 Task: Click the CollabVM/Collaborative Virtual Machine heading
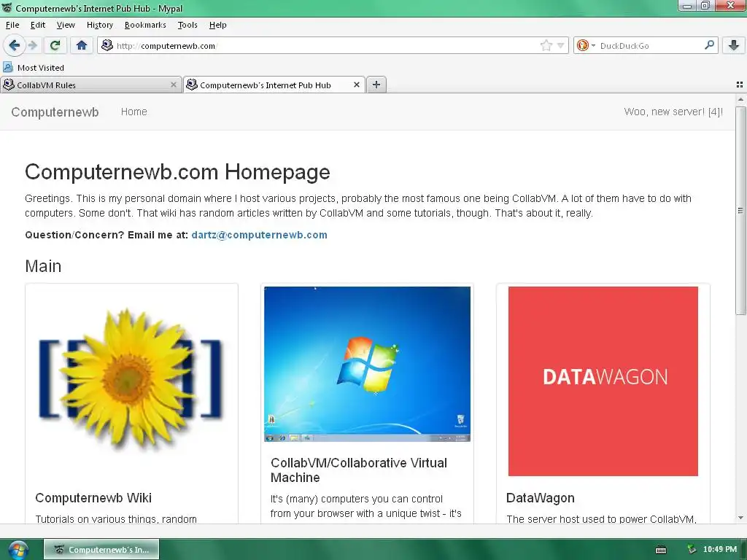click(359, 470)
